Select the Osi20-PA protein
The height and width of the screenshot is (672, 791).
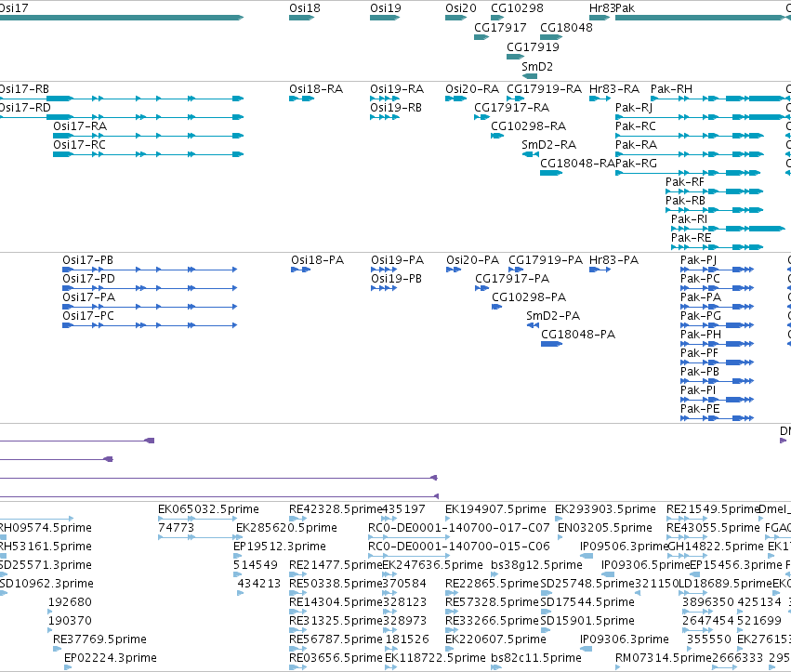click(454, 270)
